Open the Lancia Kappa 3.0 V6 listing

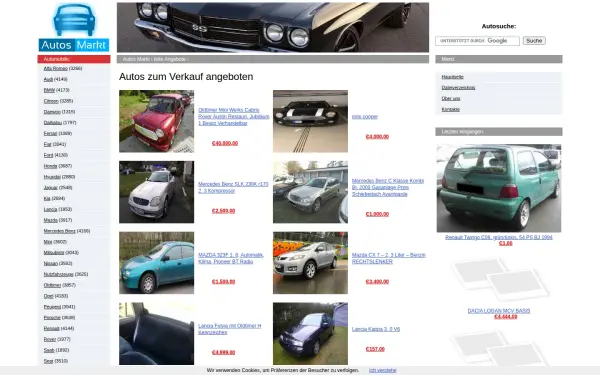pos(376,329)
